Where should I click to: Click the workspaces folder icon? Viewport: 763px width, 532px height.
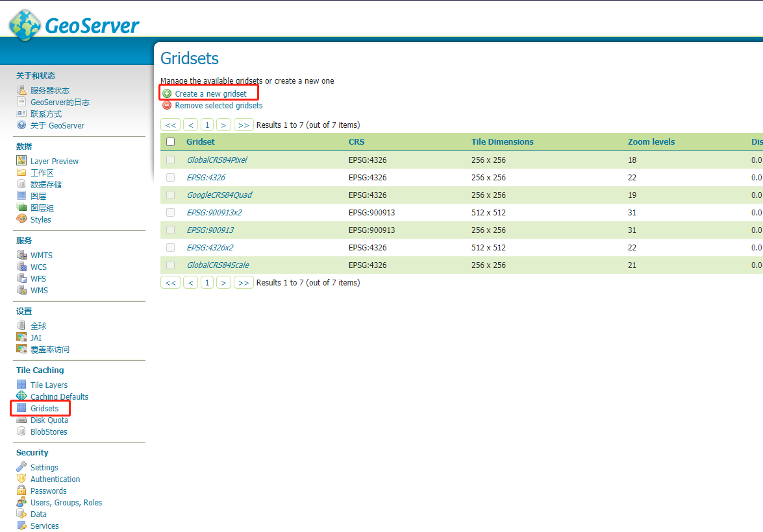21,172
